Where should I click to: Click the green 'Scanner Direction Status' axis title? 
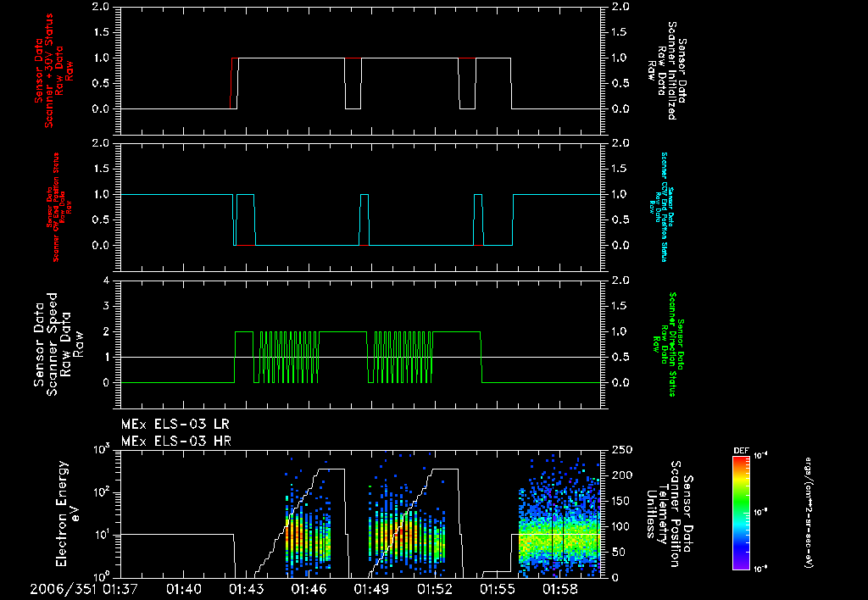[x=672, y=344]
